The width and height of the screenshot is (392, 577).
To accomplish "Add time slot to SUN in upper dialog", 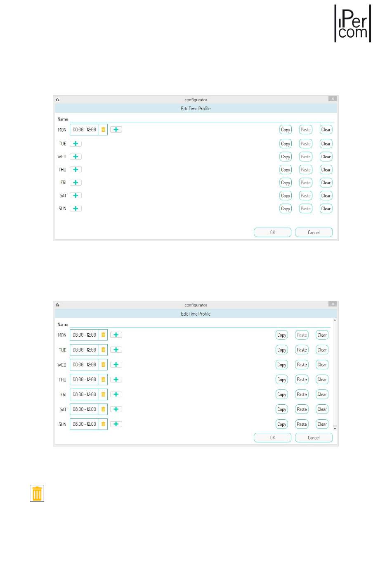I will pyautogui.click(x=76, y=209).
